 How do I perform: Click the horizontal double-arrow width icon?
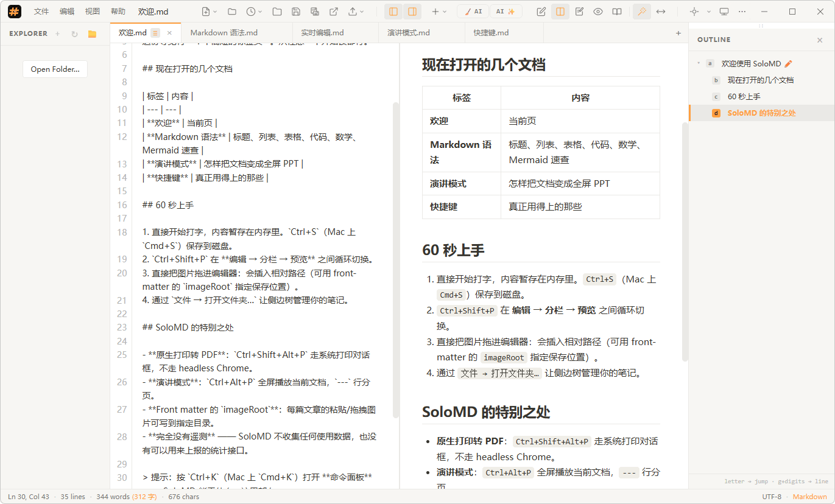661,12
